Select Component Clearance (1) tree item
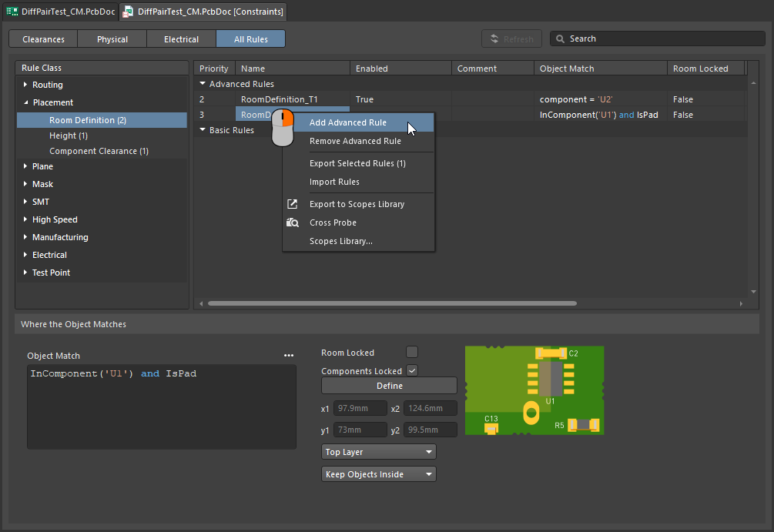Viewport: 774px width, 532px height. (x=99, y=151)
